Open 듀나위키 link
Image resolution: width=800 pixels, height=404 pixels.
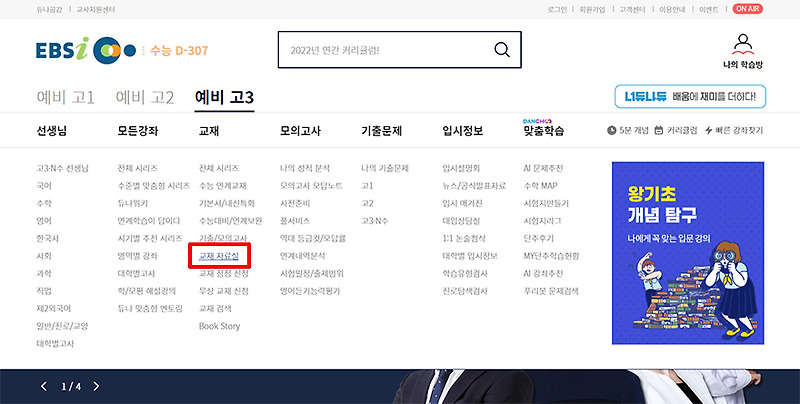coord(133,203)
